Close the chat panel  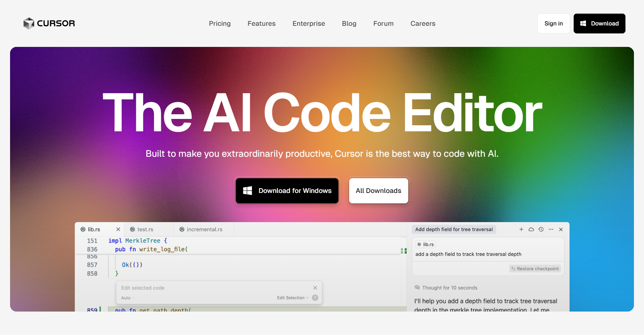point(561,229)
